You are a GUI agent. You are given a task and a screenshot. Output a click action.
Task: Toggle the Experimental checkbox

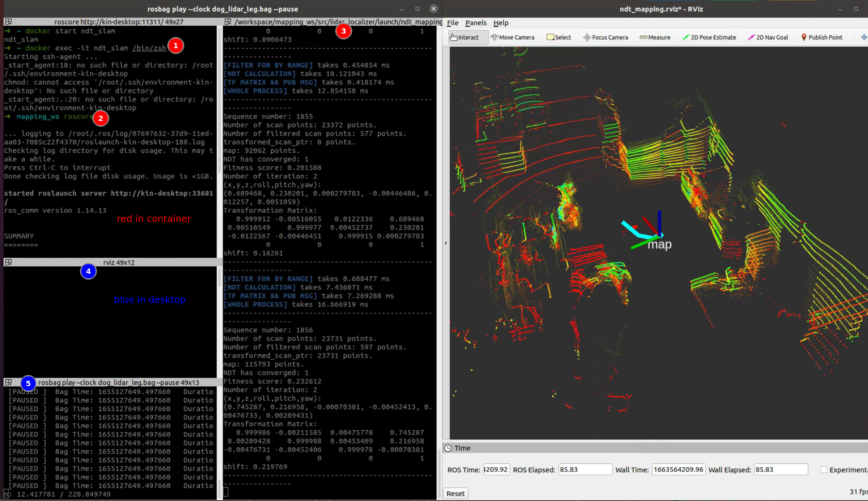(824, 470)
